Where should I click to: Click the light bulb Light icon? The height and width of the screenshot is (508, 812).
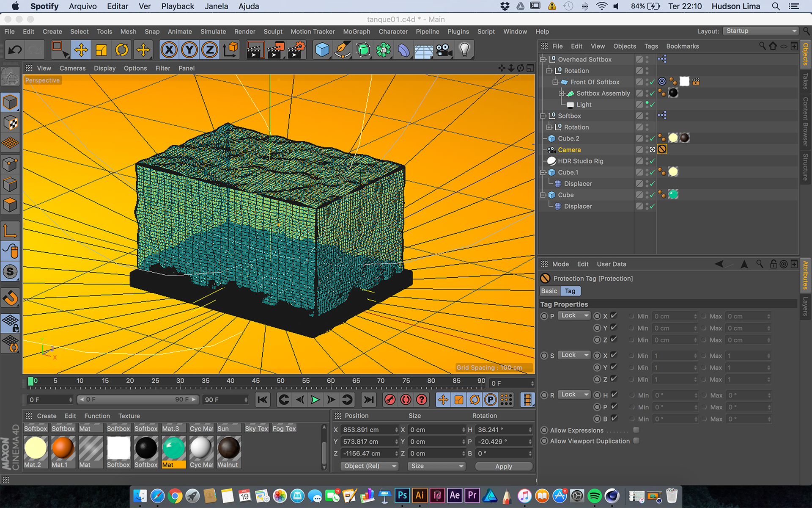(x=464, y=50)
